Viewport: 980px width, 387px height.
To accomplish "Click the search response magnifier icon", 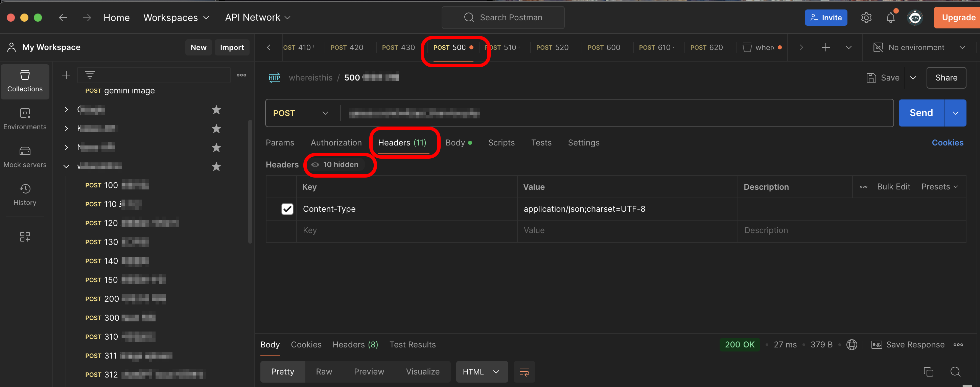I will pos(955,371).
